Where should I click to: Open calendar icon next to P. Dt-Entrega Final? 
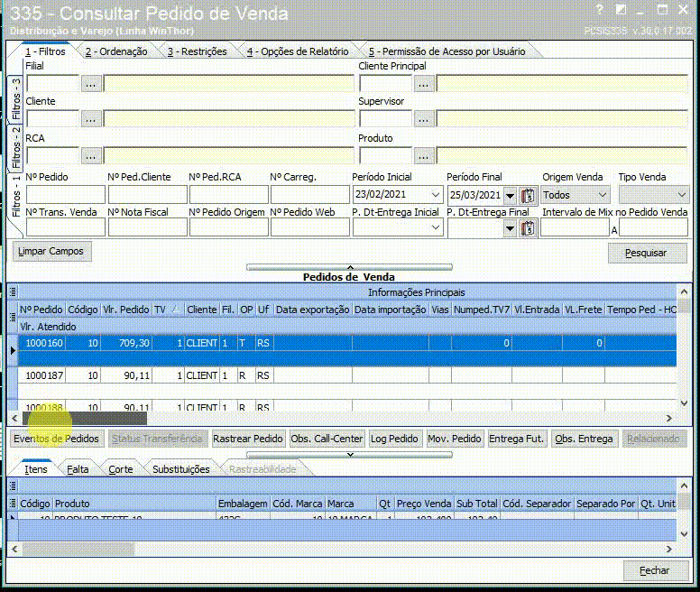pyautogui.click(x=528, y=228)
